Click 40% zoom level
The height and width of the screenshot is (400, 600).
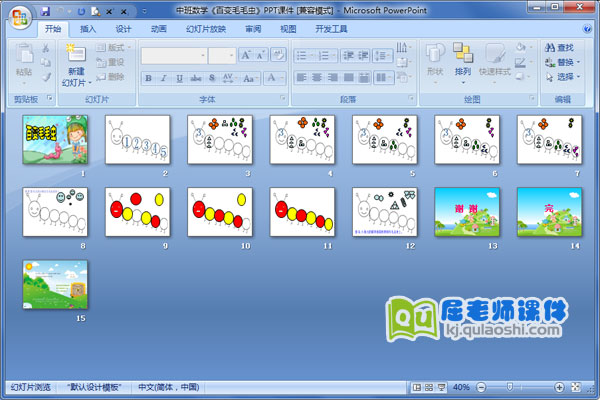point(461,387)
